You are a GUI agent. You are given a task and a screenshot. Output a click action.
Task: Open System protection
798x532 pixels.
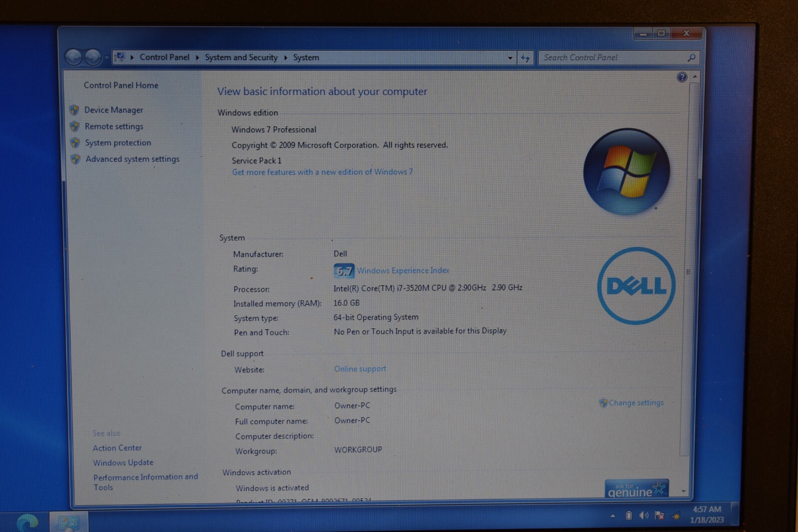(118, 143)
